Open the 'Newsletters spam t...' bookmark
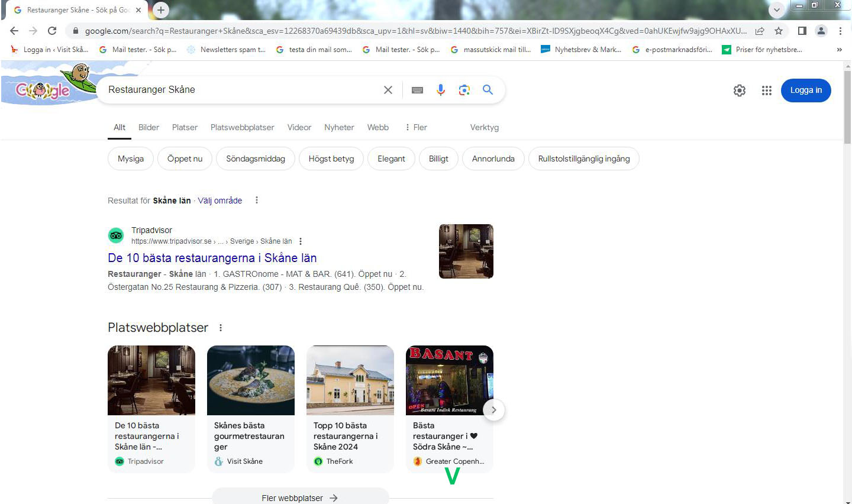852x504 pixels. (x=226, y=50)
